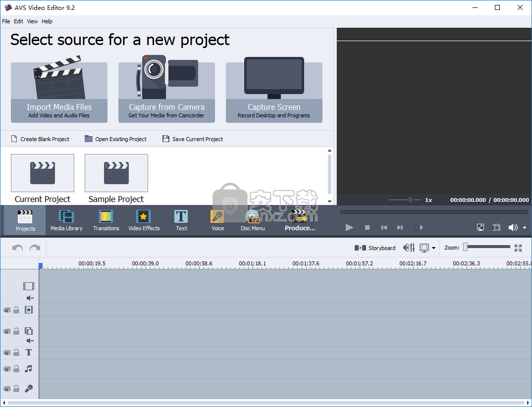Lock the video effects track
The width and height of the screenshot is (532, 407).
coord(16,310)
